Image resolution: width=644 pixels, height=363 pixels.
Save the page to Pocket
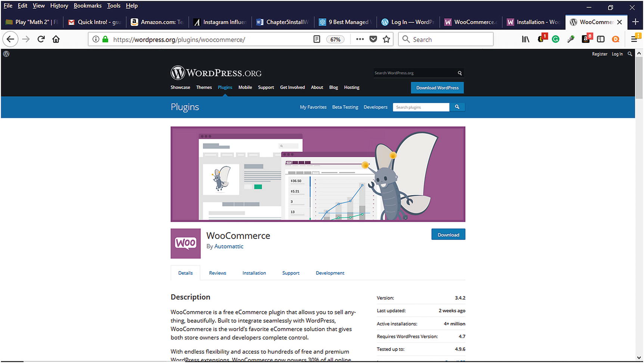(x=373, y=39)
